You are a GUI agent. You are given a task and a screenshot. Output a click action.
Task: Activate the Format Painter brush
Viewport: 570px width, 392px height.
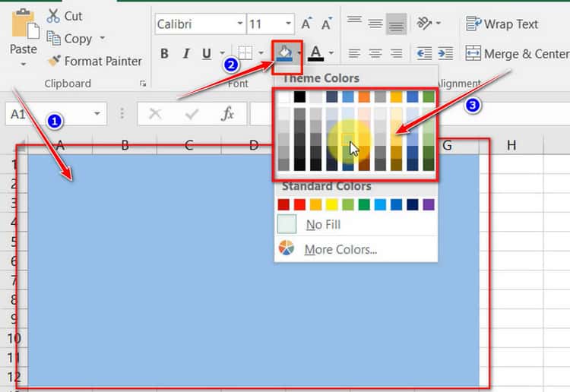tap(54, 61)
